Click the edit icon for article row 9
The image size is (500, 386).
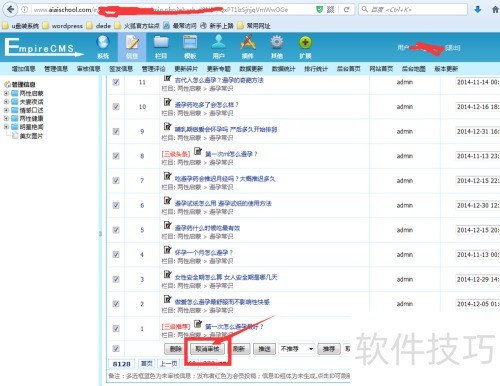tap(167, 127)
